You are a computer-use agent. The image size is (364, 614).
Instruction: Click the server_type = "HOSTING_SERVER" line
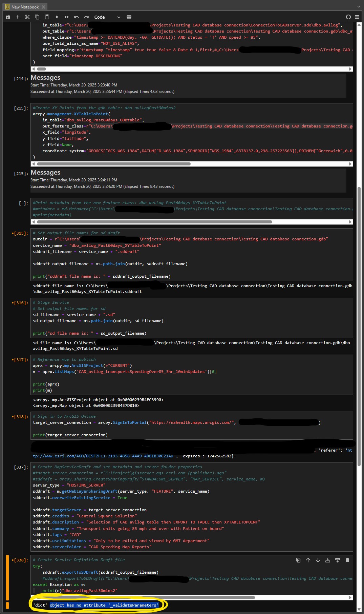[x=69, y=485]
